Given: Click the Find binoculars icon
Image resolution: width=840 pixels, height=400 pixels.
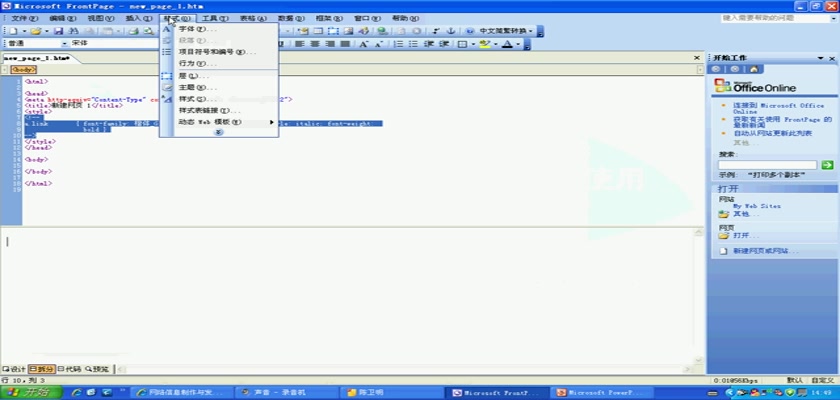Looking at the screenshot, I should coord(74,31).
